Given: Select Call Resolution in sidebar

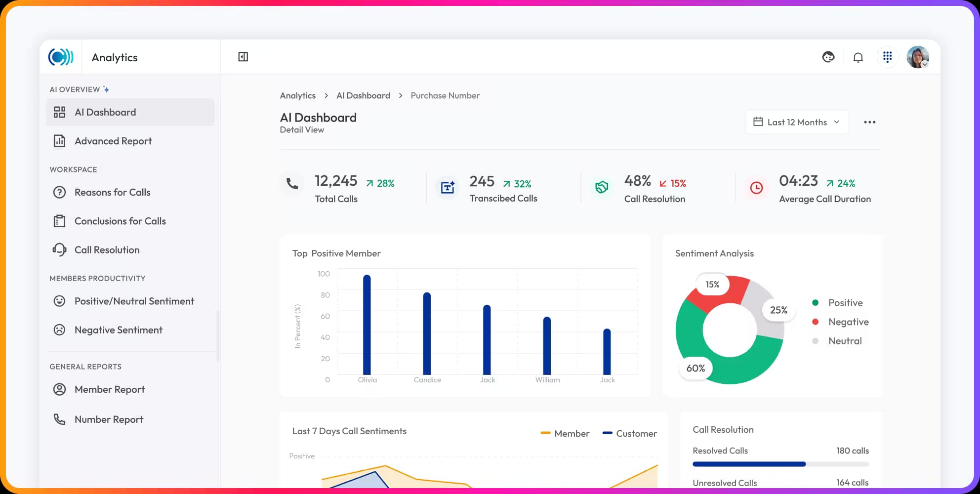Looking at the screenshot, I should 130,249.
